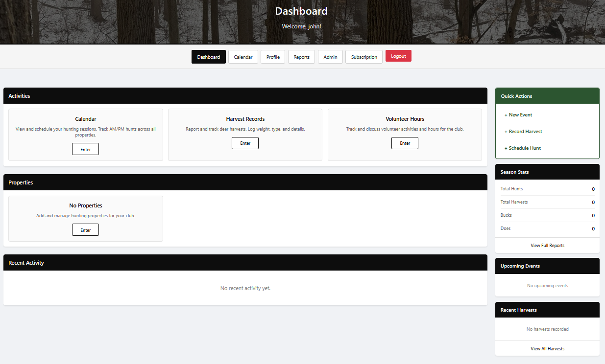This screenshot has height=364, width=605.
Task: Enter the Harvest Records section
Action: (x=245, y=143)
